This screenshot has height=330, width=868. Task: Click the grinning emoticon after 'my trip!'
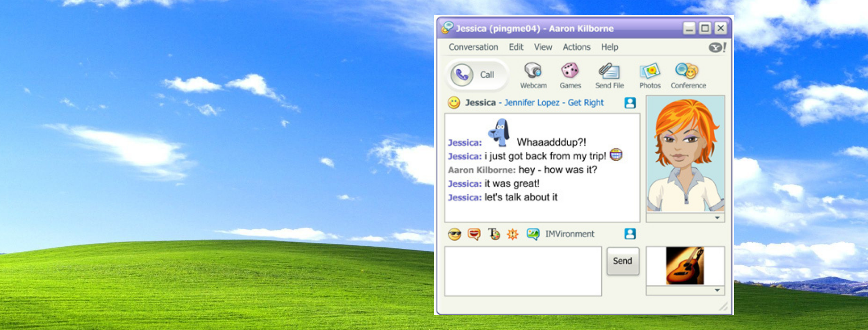coord(616,155)
